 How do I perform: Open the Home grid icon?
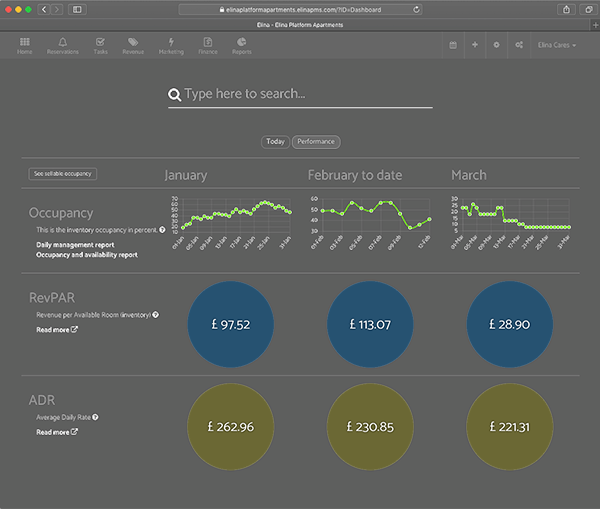[x=24, y=42]
